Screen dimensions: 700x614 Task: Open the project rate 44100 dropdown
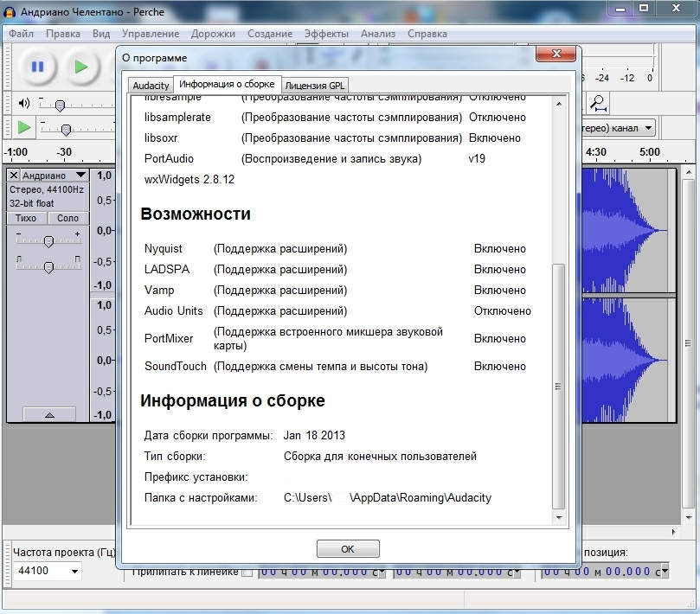[x=74, y=571]
